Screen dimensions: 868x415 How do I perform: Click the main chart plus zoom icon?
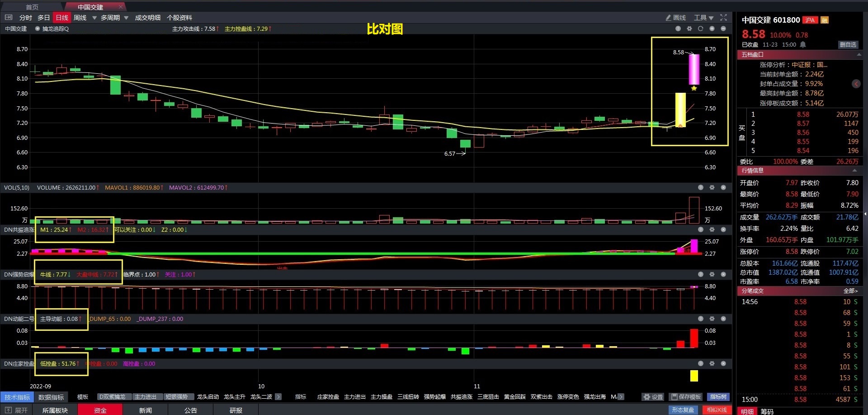pyautogui.click(x=712, y=29)
